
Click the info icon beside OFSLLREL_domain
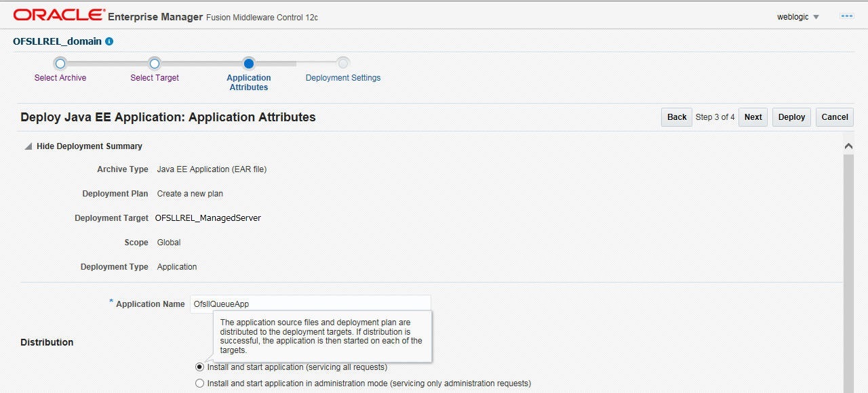pyautogui.click(x=109, y=41)
